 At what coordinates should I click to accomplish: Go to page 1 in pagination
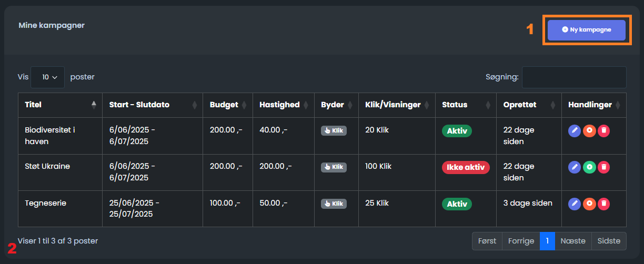547,241
